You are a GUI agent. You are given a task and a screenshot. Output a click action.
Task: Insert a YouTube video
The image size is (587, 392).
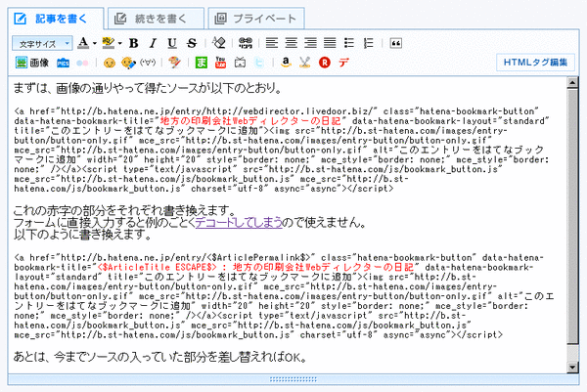(221, 63)
